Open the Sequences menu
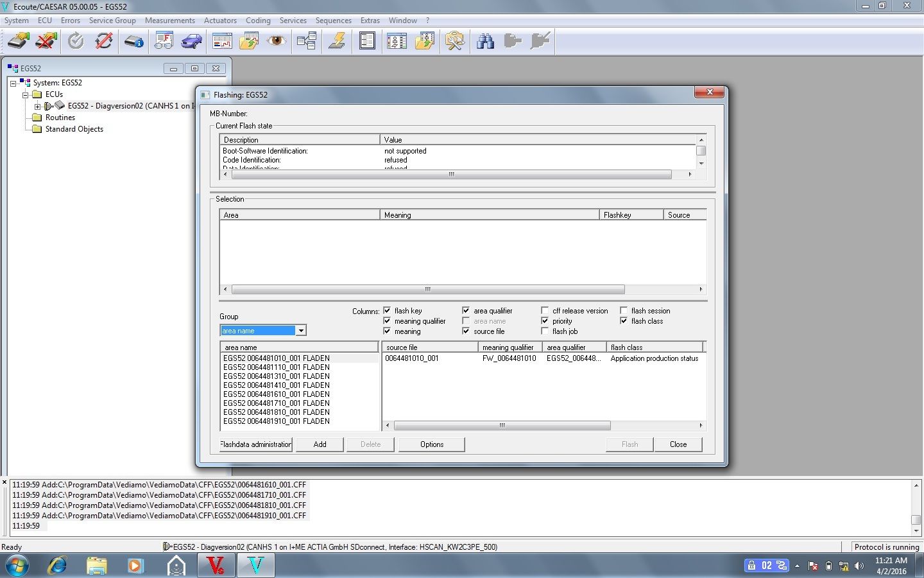The height and width of the screenshot is (578, 924). [334, 21]
